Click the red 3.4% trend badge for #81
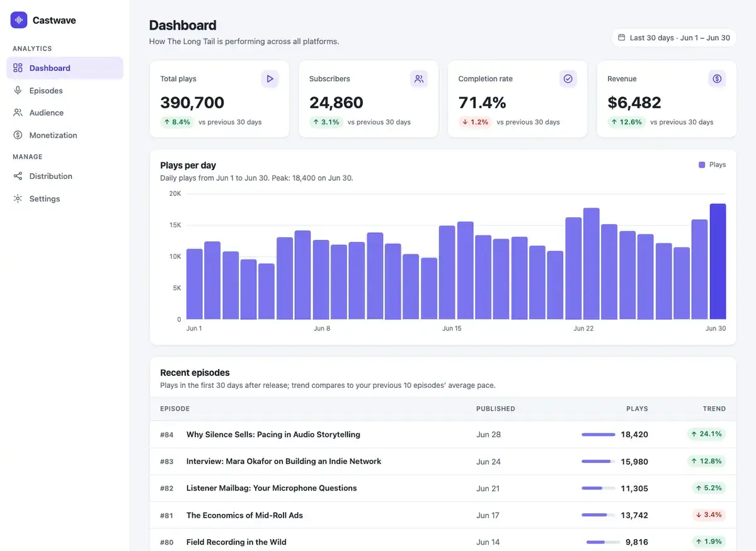This screenshot has height=551, width=756. coord(709,515)
